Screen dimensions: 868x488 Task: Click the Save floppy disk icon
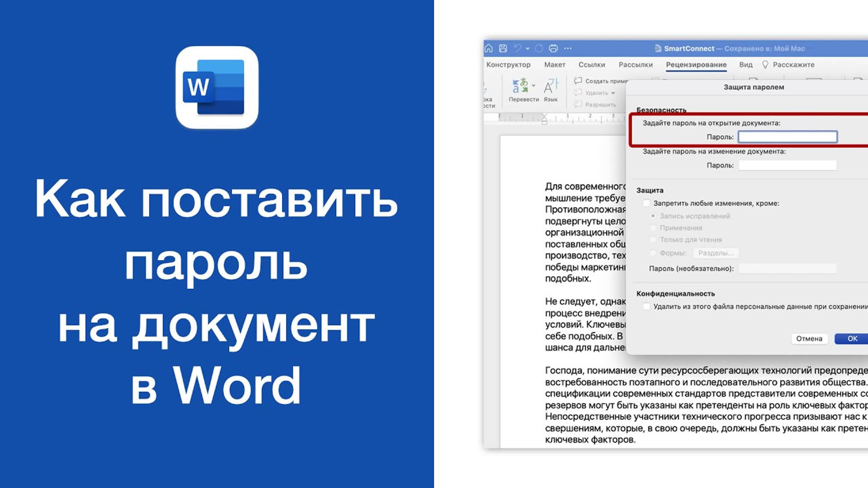(x=503, y=49)
